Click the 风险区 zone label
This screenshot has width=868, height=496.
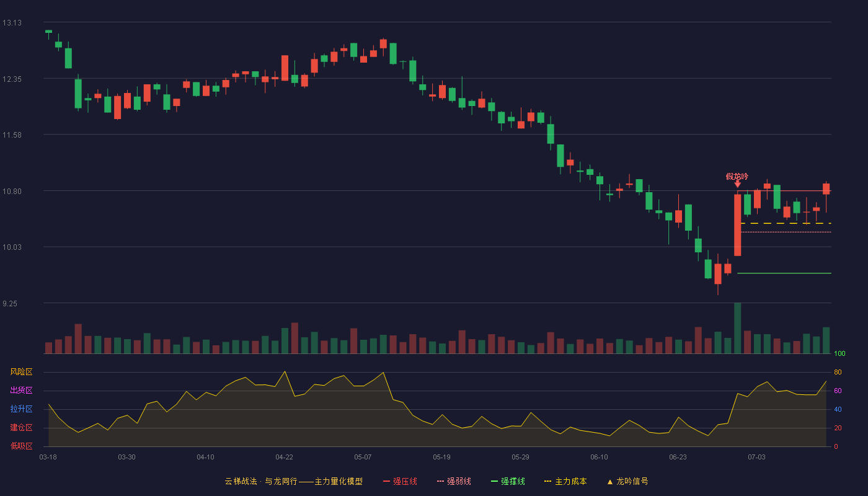[21, 372]
